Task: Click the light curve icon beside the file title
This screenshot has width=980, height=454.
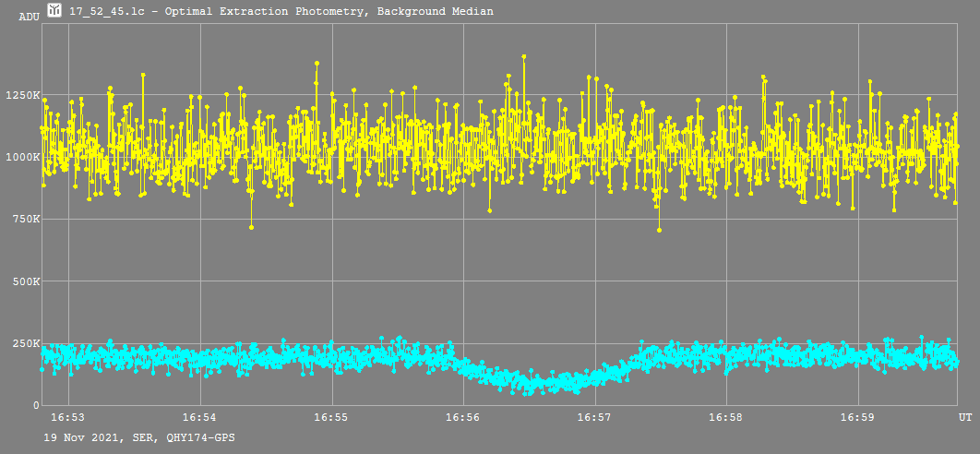Action: click(55, 11)
